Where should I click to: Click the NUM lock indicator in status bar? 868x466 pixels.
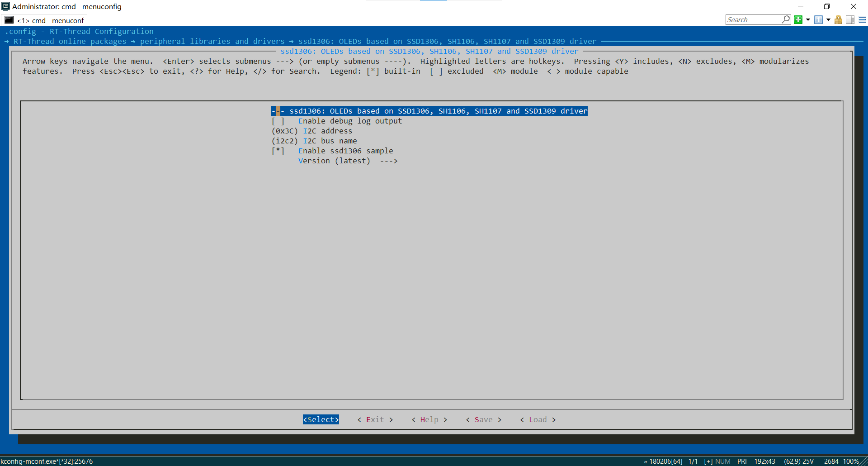pyautogui.click(x=723, y=461)
